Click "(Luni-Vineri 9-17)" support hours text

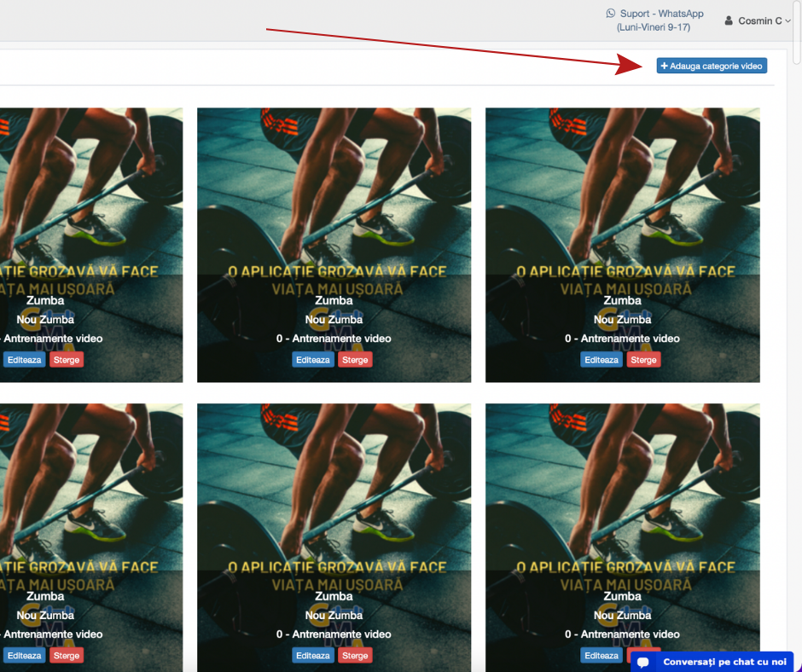point(654,27)
